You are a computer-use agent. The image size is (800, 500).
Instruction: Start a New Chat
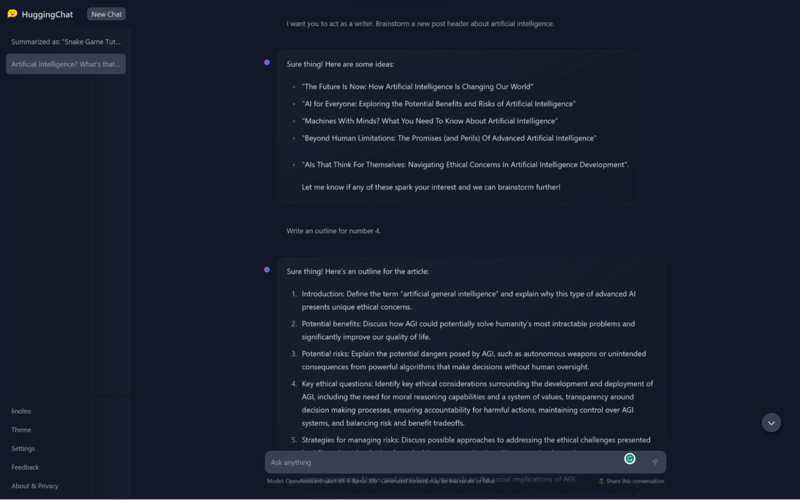[106, 14]
